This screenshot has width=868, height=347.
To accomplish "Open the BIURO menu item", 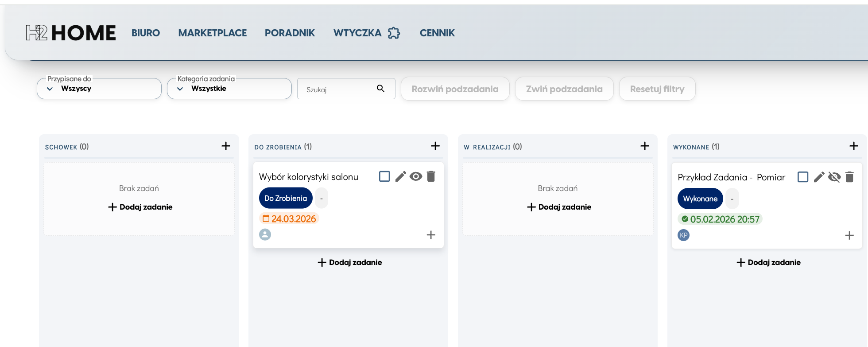I will 146,33.
